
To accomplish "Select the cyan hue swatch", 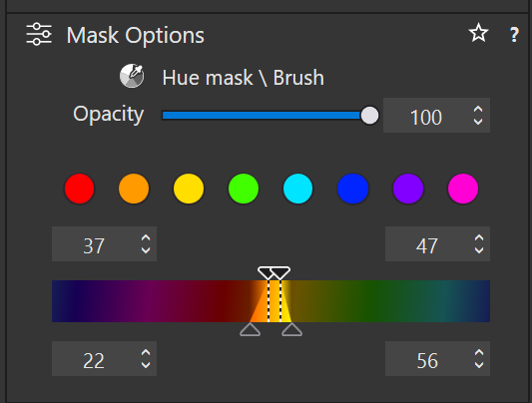I will (297, 189).
